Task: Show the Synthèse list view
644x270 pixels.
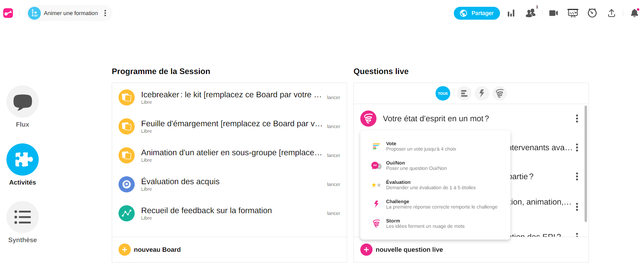Action: [x=23, y=217]
